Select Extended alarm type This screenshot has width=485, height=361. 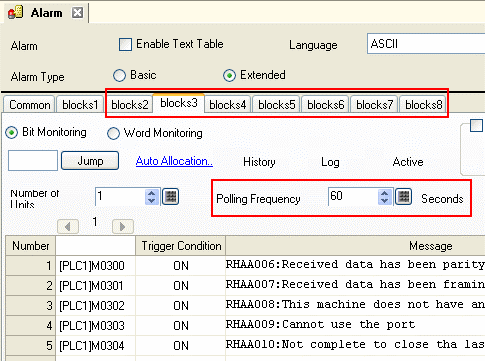[229, 76]
